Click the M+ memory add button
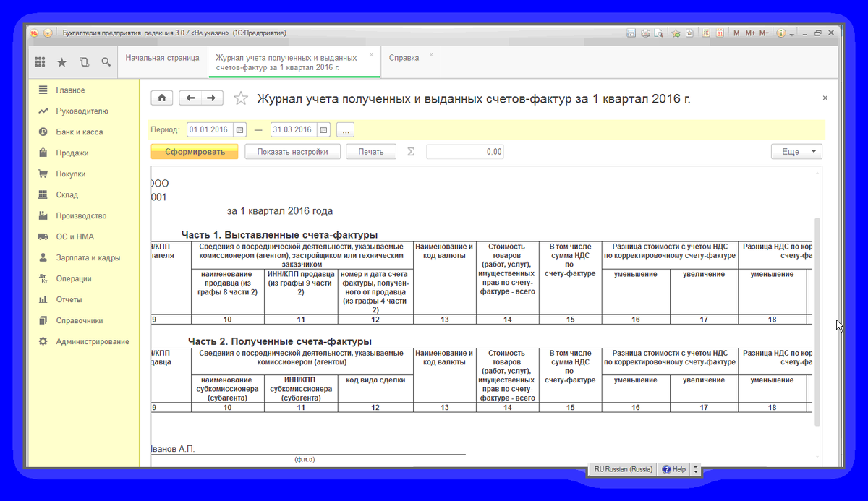The height and width of the screenshot is (501, 868). click(750, 33)
